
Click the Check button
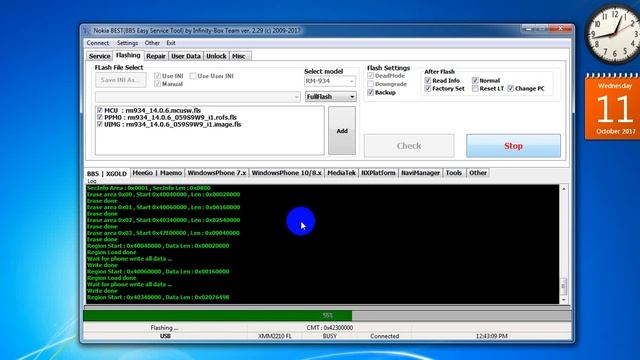point(409,146)
